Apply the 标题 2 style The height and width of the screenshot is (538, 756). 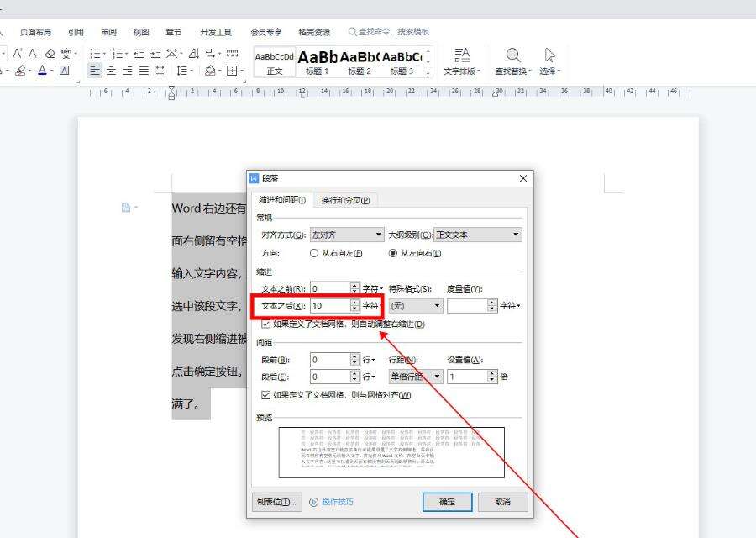(360, 62)
